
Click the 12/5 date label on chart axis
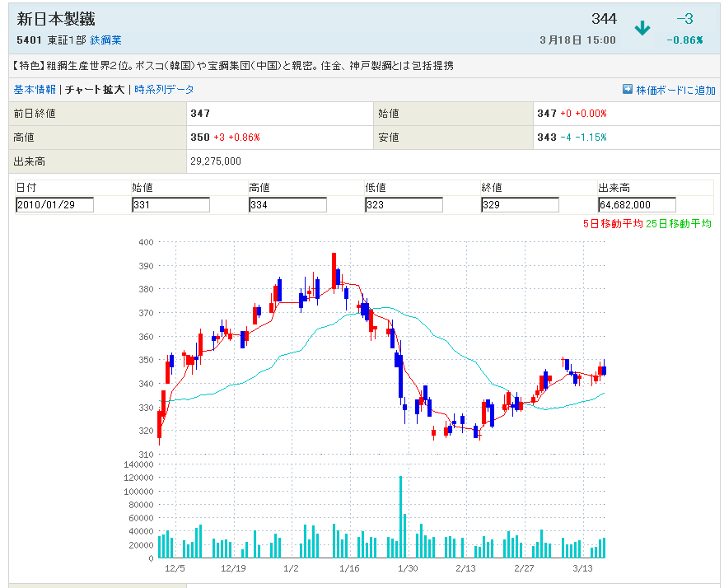[175, 568]
